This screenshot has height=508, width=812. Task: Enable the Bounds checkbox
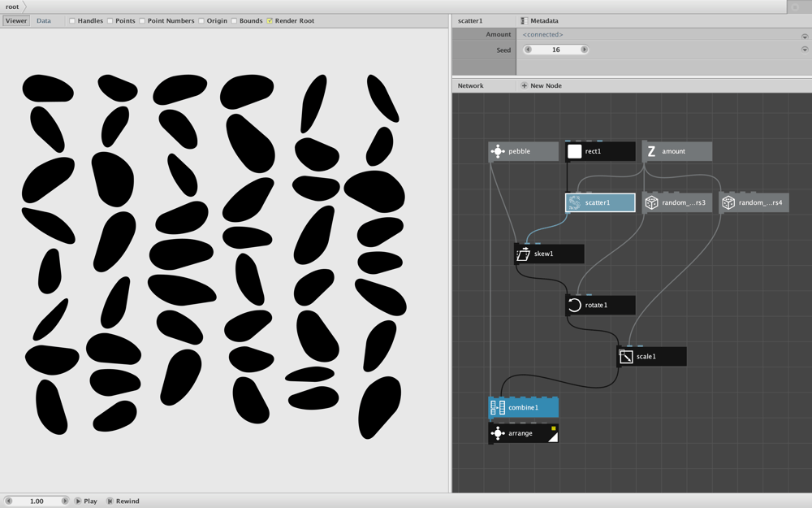pos(234,21)
